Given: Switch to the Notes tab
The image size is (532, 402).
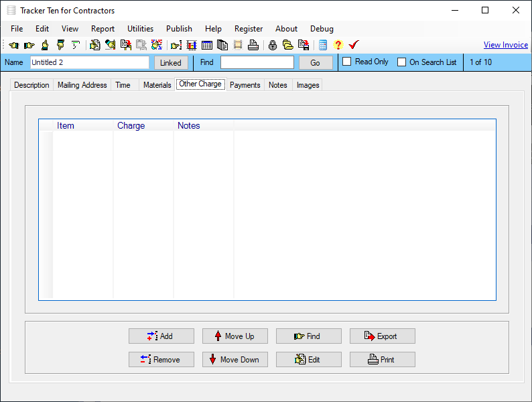Looking at the screenshot, I should (278, 85).
